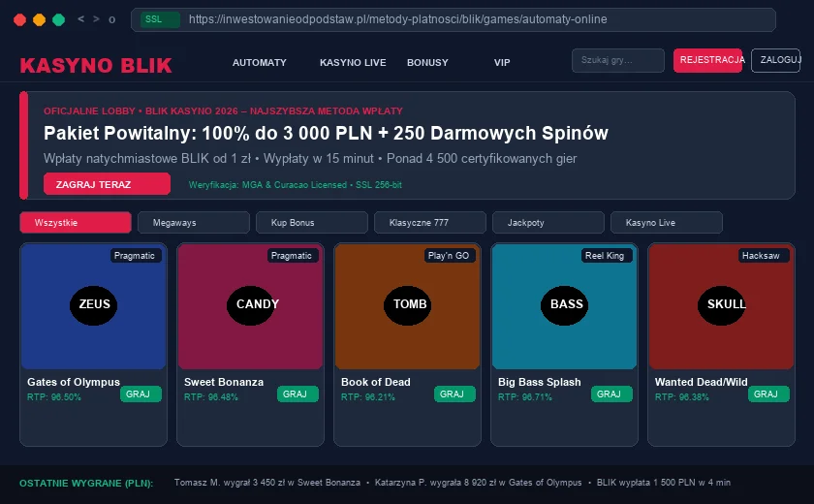Click the browser reload circle icon
Screen dimensions: 814x504
click(x=111, y=19)
